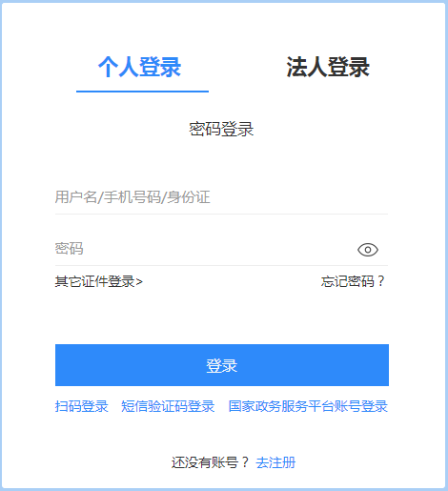Choose 扫码登录 login method
This screenshot has width=448, height=491.
(82, 406)
